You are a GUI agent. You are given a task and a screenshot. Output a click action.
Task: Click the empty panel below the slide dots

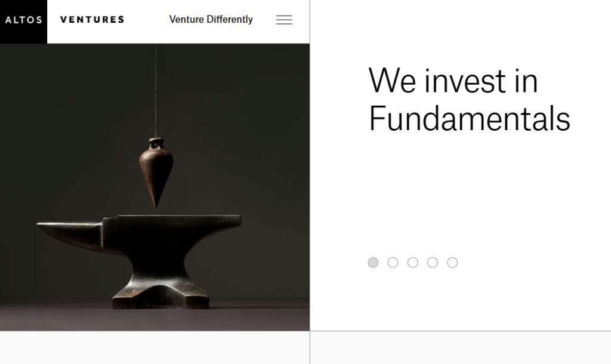(460, 348)
